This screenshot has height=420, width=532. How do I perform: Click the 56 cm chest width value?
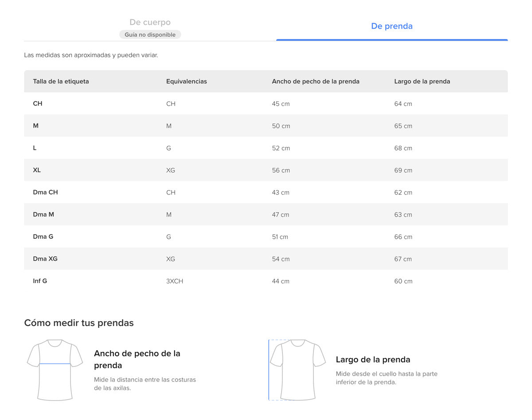(281, 170)
